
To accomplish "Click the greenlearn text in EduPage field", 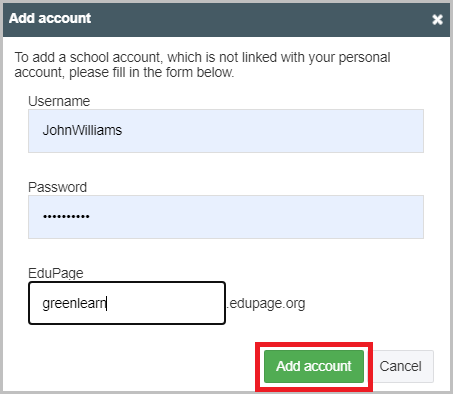I will tap(74, 303).
